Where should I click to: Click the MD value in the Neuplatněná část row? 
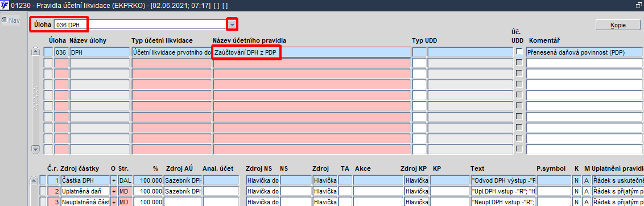(125, 202)
